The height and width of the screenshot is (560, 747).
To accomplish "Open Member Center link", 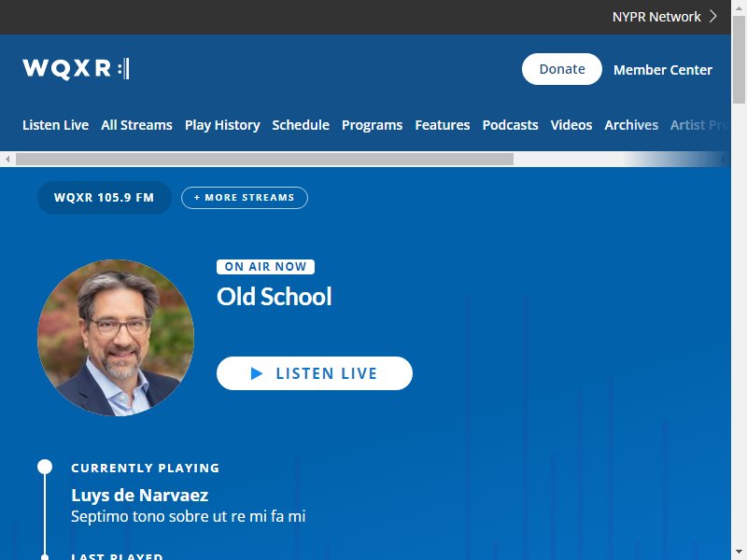I will pyautogui.click(x=663, y=69).
